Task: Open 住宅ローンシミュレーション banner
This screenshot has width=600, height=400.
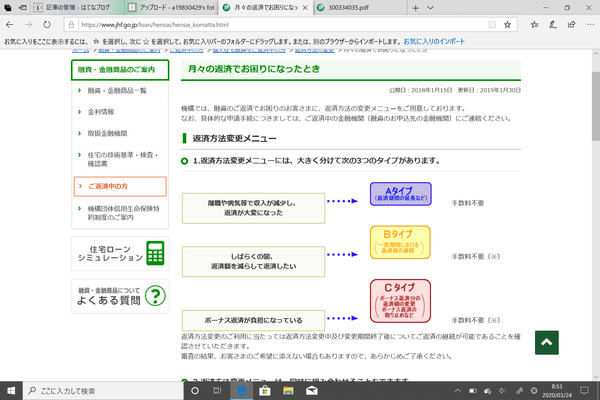Action: coord(120,253)
